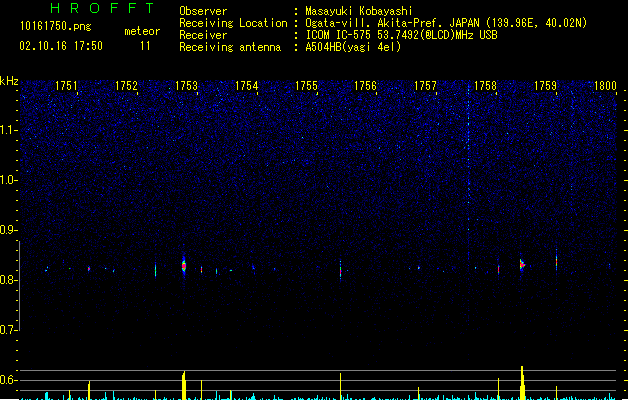Click the 0.9 kHz axis label
Viewport: 629px width, 400px height.
[x=8, y=230]
